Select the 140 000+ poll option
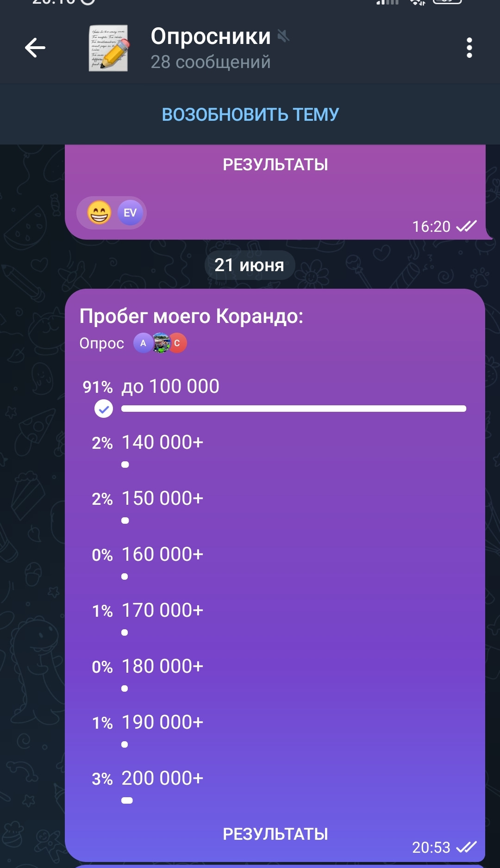The width and height of the screenshot is (500, 868). coord(162,443)
